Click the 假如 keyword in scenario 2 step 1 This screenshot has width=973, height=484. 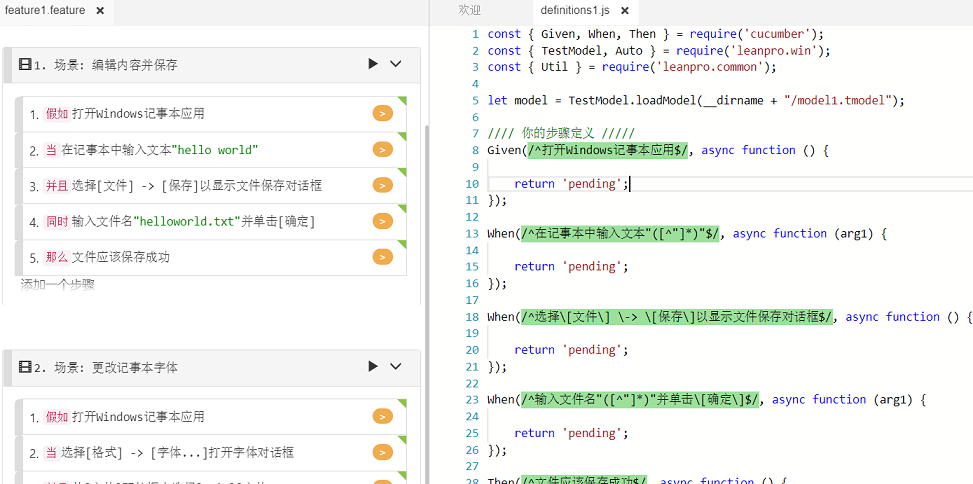tap(57, 417)
